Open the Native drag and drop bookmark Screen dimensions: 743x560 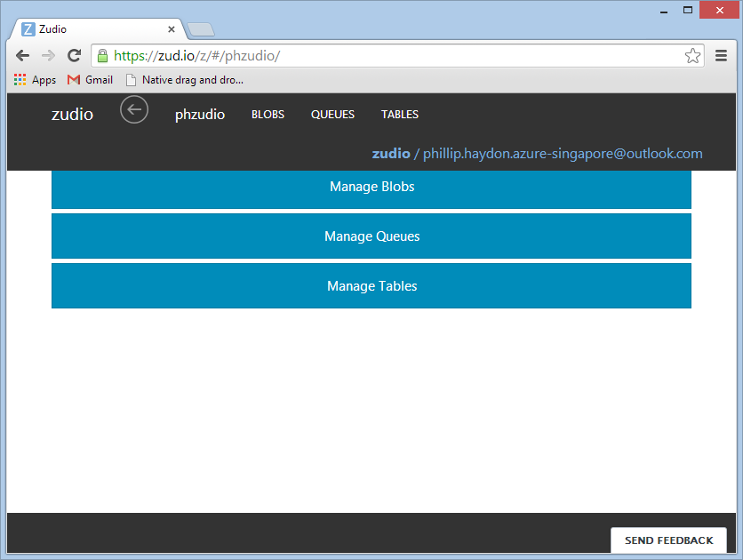185,80
